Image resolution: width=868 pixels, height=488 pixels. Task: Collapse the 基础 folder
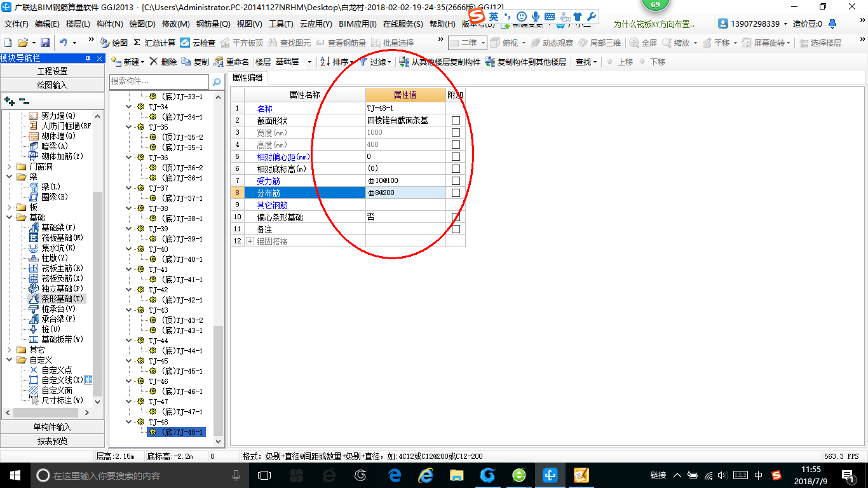[9, 217]
